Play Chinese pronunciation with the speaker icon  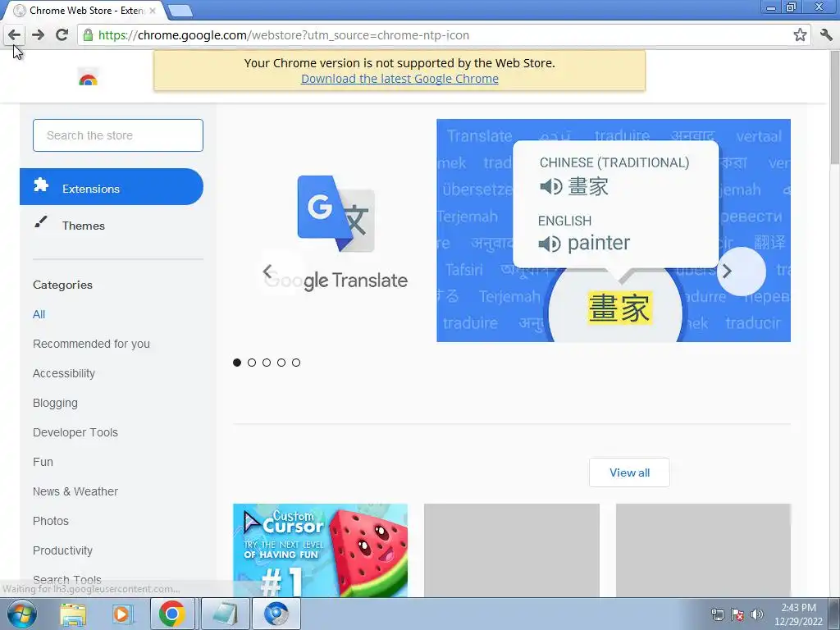[550, 186]
